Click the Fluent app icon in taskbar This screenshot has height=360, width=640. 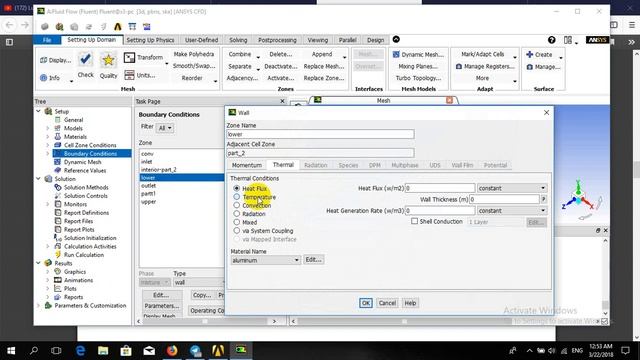[x=241, y=350]
